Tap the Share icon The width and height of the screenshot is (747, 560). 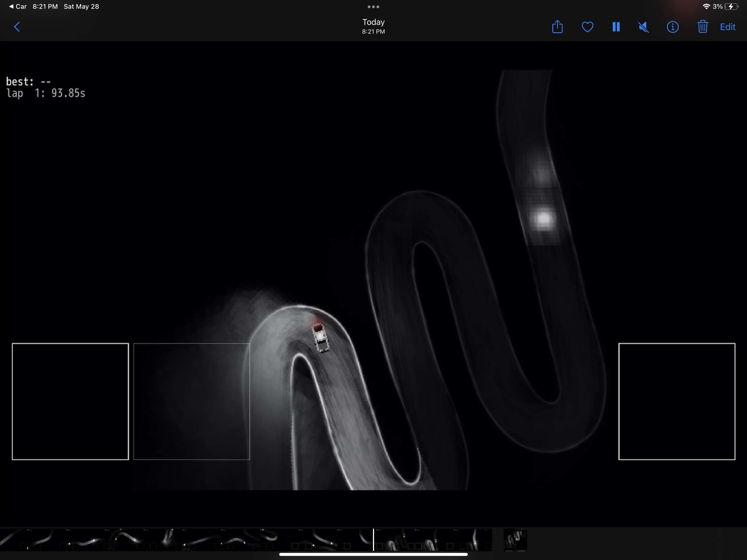(557, 27)
